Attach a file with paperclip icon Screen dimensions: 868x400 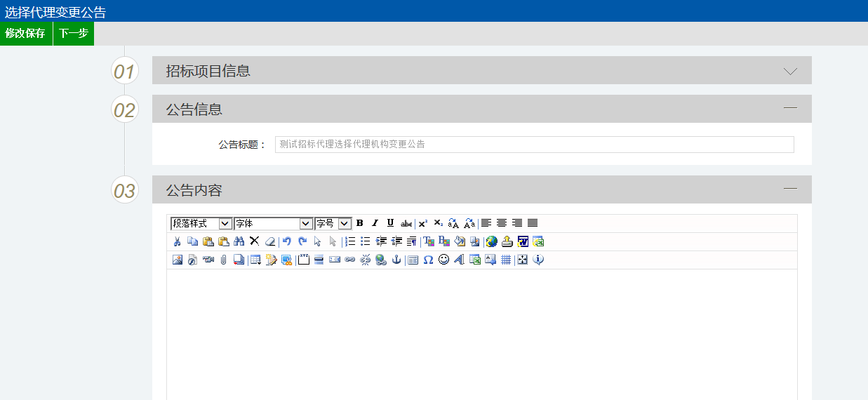coord(223,260)
